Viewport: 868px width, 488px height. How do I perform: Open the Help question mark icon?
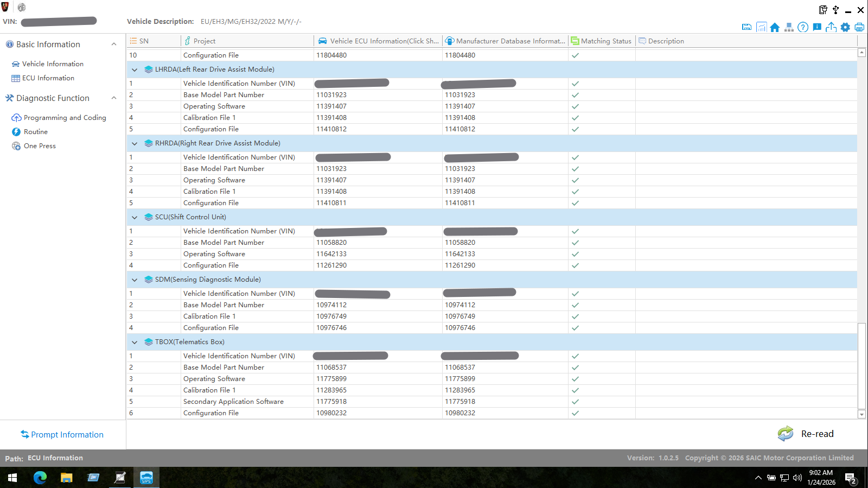(x=803, y=27)
